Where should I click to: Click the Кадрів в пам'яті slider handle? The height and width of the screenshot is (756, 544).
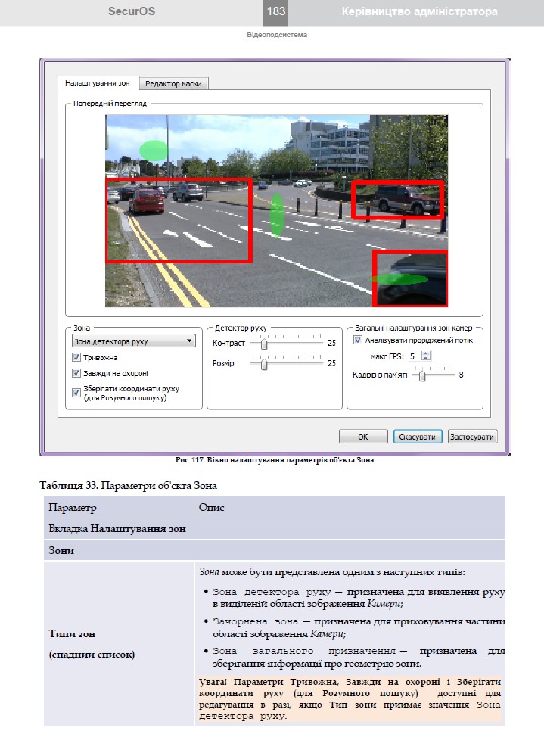click(x=422, y=376)
